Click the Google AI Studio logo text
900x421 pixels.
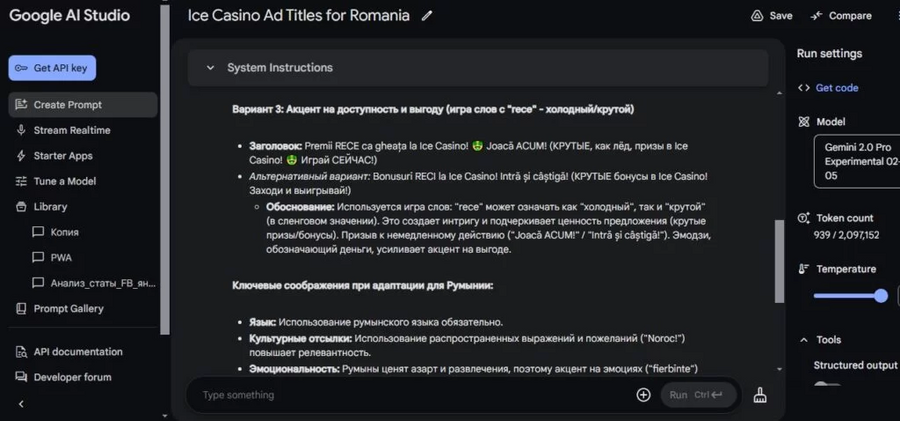69,16
